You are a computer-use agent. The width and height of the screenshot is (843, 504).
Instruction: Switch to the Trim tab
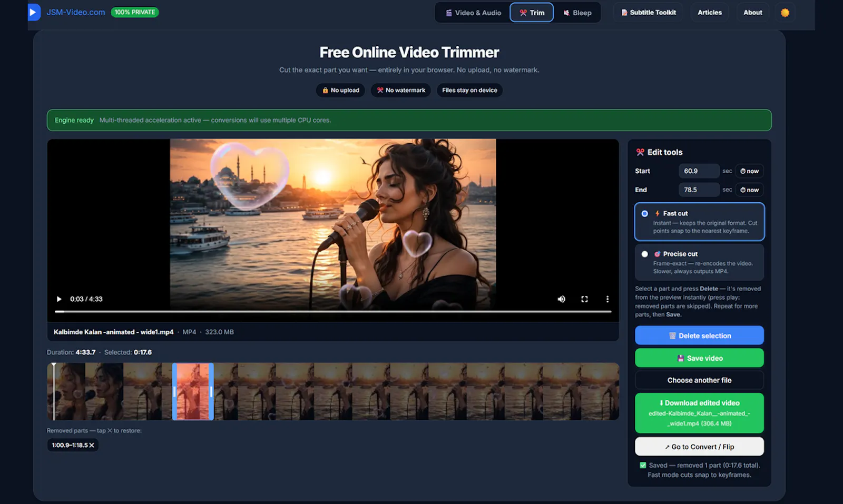tap(532, 13)
